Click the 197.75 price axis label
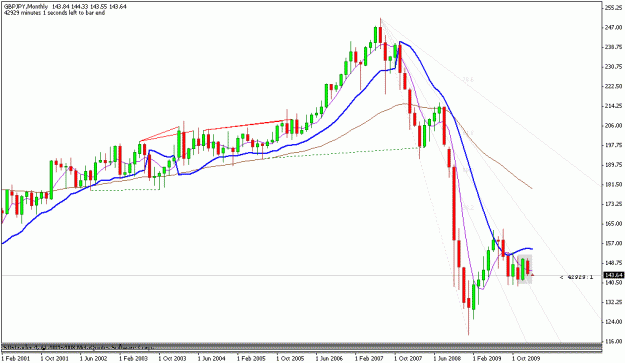Viewport: 625px width, 363px height. pos(614,145)
